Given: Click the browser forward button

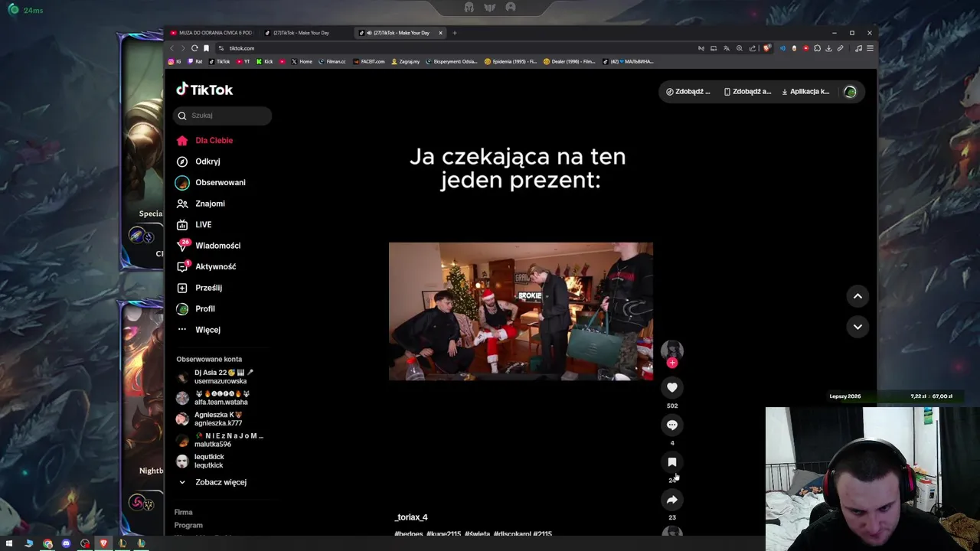Looking at the screenshot, I should (183, 48).
